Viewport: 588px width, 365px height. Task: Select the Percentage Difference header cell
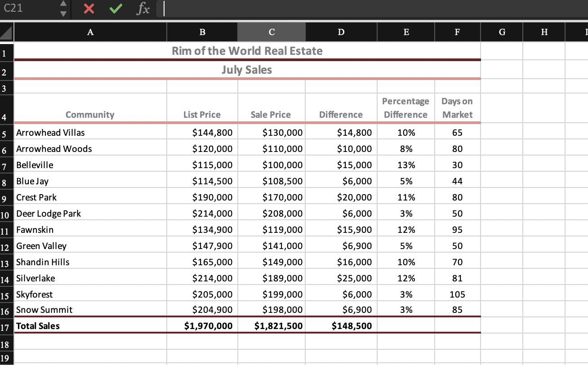[x=405, y=108]
